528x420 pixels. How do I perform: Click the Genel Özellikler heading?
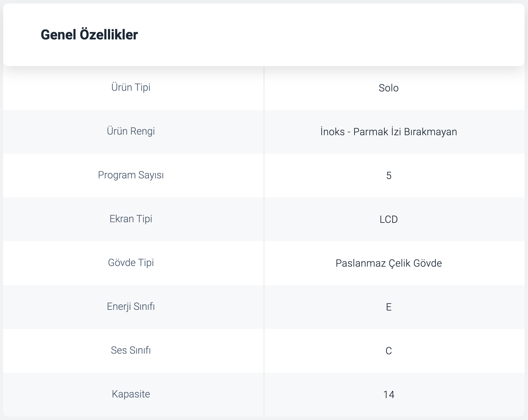tap(89, 35)
